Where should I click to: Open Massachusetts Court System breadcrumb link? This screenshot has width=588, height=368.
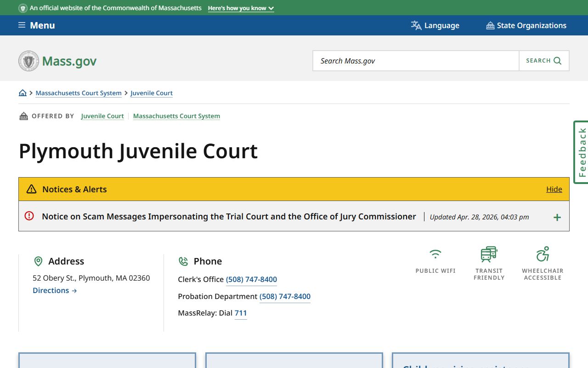pyautogui.click(x=79, y=93)
